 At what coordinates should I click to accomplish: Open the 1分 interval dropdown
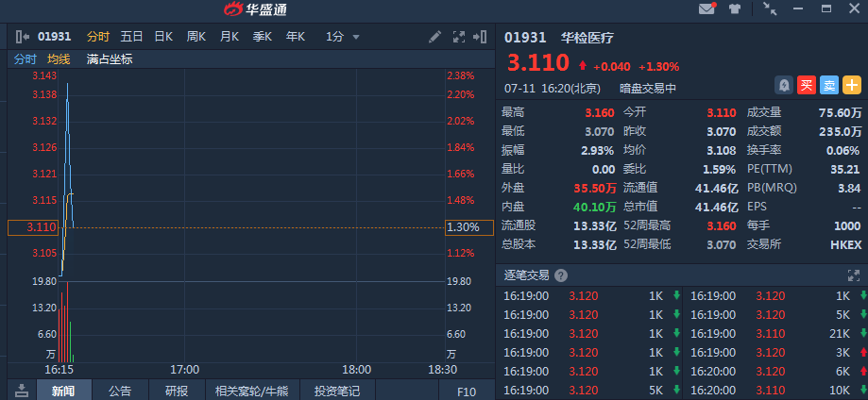click(x=343, y=37)
